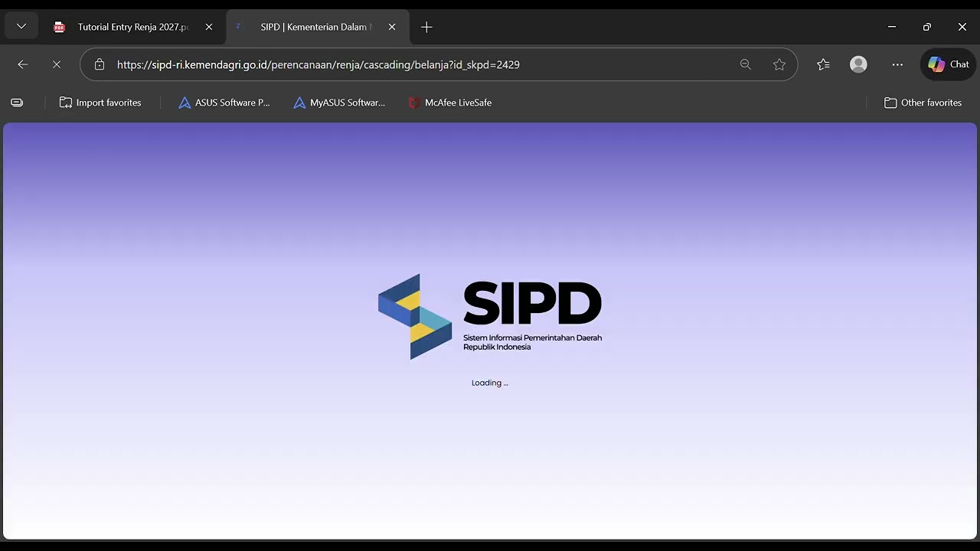Image resolution: width=980 pixels, height=551 pixels.
Task: Open the browser profile icon
Action: point(859,64)
